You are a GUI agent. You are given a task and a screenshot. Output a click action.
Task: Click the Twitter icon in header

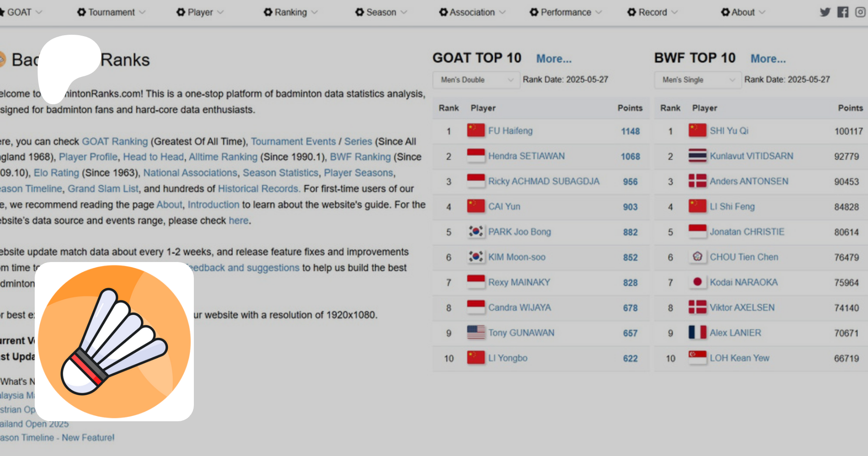coord(825,12)
